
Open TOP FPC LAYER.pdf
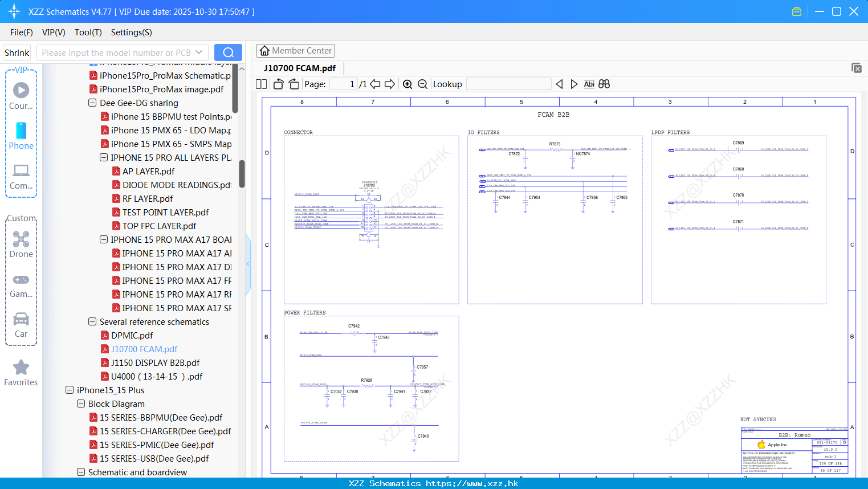click(159, 226)
